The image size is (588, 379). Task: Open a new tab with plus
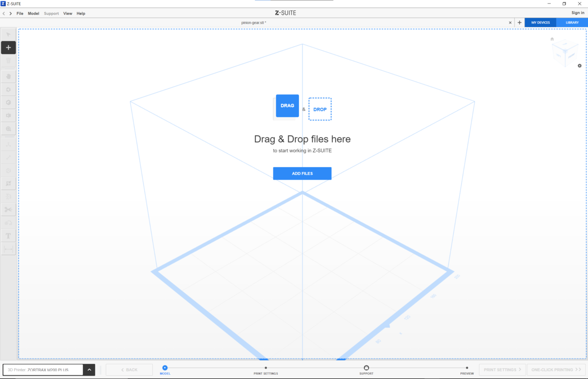pyautogui.click(x=519, y=23)
